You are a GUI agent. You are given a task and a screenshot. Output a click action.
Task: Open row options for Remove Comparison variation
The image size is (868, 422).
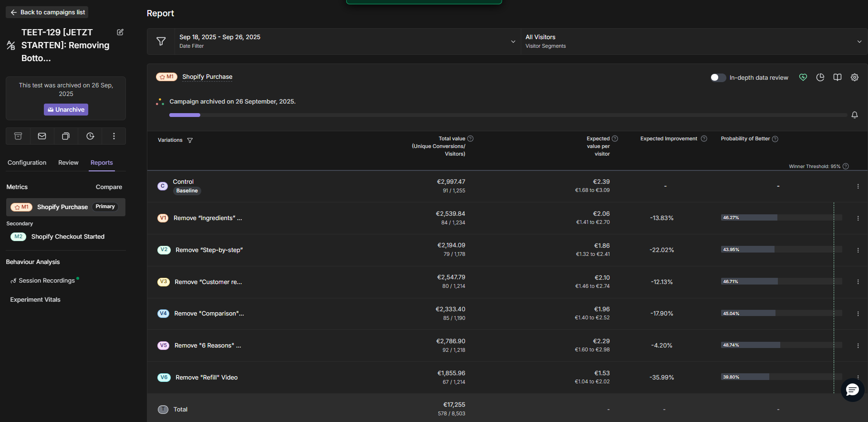pos(858,314)
